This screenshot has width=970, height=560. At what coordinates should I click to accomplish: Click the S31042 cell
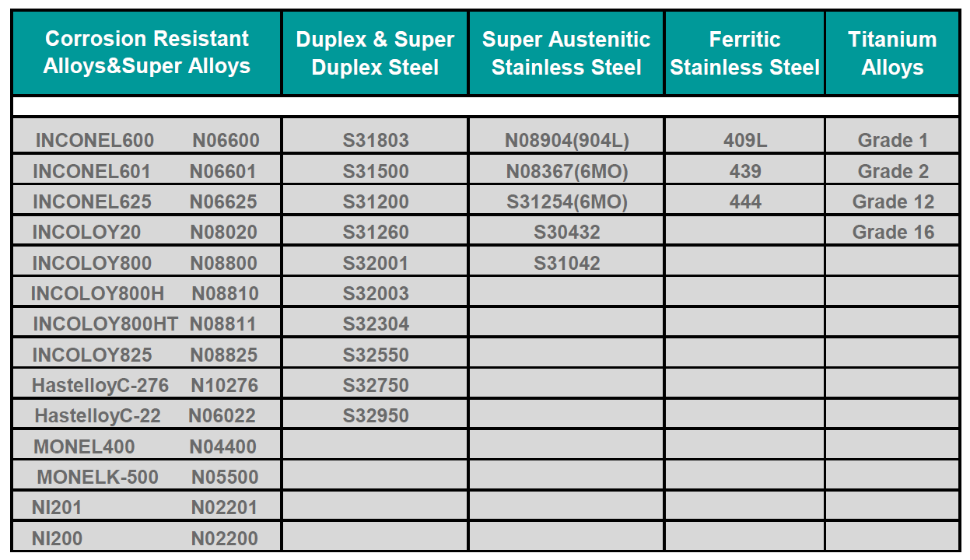pyautogui.click(x=566, y=264)
